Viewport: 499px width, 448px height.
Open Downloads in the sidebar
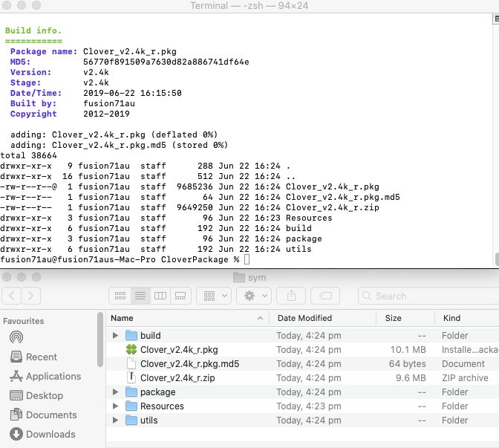42,435
